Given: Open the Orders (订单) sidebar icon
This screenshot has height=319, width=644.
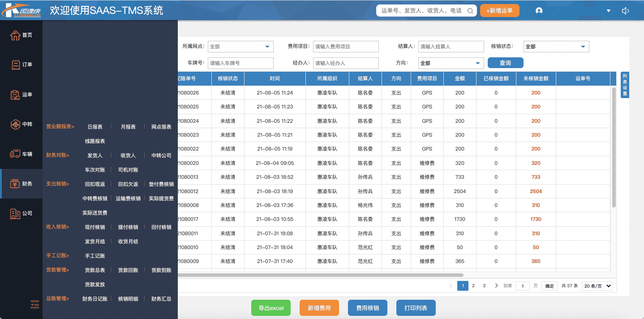Looking at the screenshot, I should click(15, 65).
